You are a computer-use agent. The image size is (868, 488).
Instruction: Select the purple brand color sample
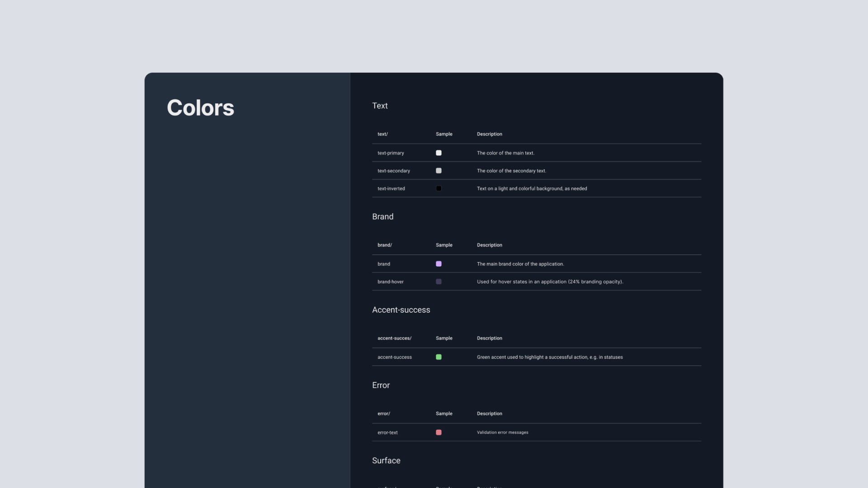point(439,263)
